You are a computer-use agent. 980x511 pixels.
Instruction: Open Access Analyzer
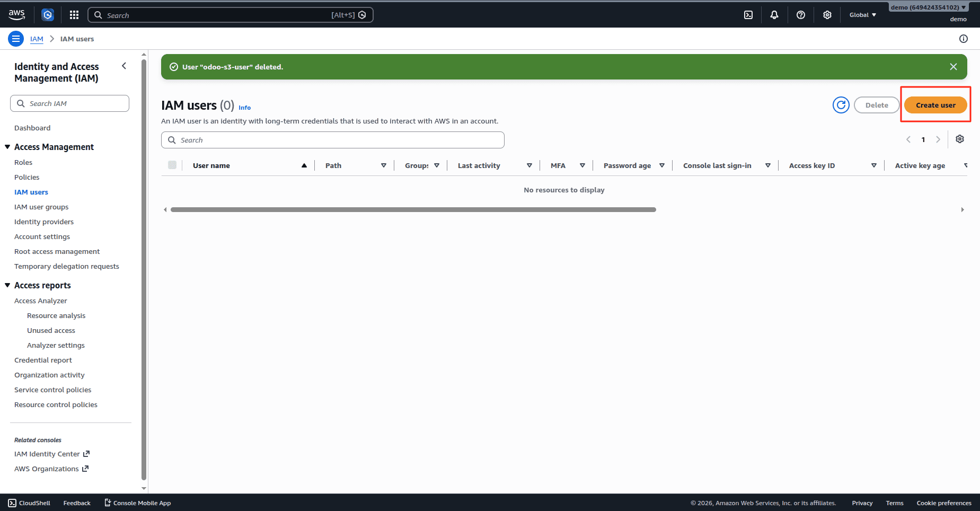pyautogui.click(x=41, y=301)
